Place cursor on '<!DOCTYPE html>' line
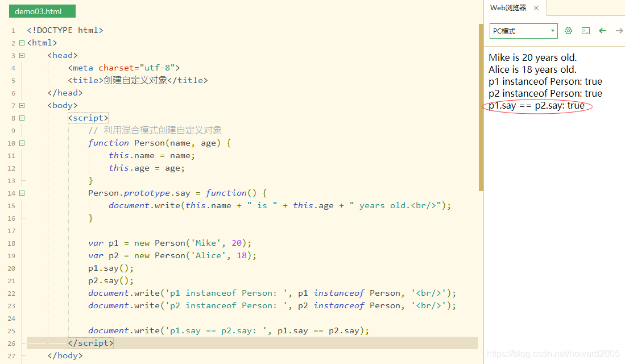Viewport: 625px width, 364px height. pyautogui.click(x=65, y=30)
